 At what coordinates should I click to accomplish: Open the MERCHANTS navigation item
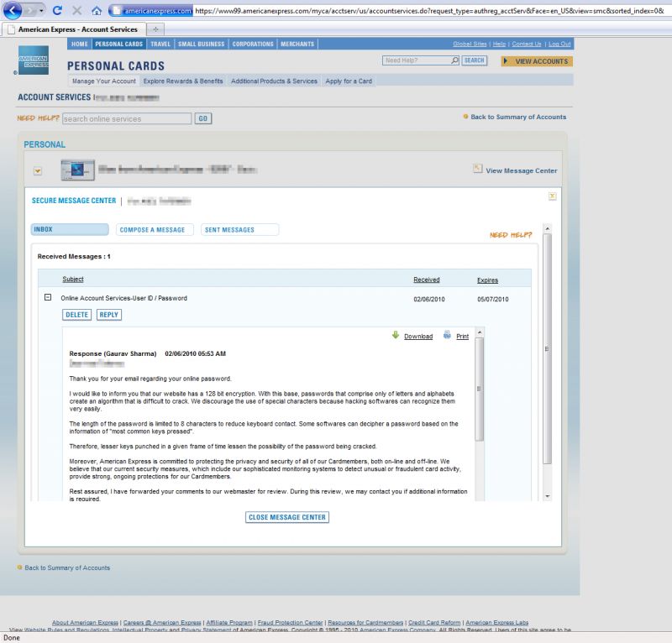click(x=297, y=44)
